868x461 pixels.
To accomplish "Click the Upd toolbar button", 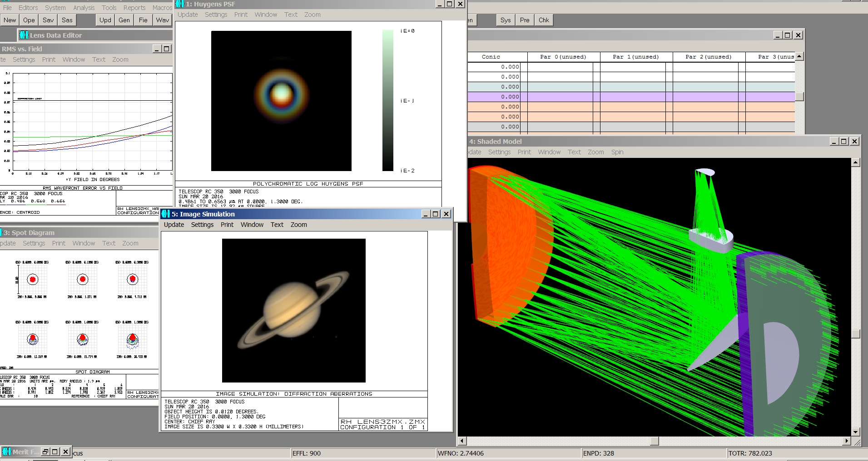I will (x=105, y=20).
